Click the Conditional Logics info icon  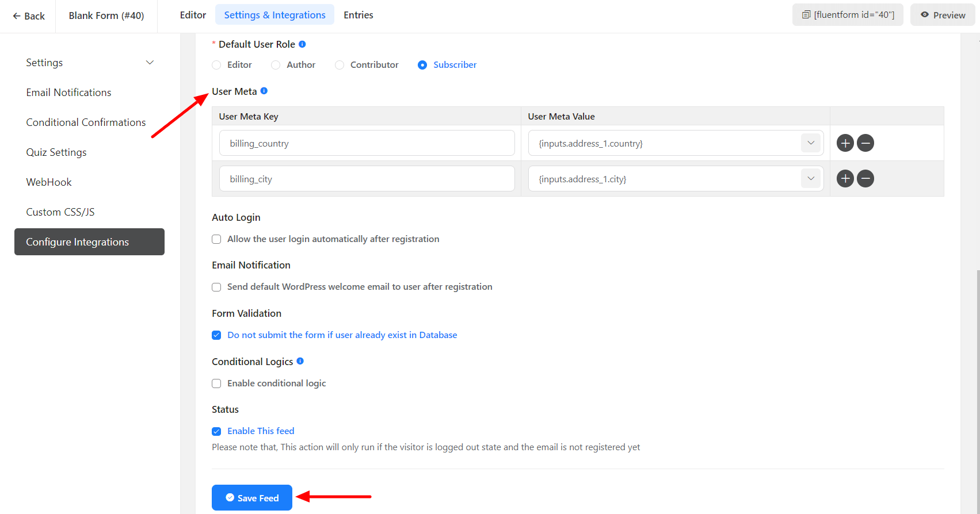coord(300,361)
